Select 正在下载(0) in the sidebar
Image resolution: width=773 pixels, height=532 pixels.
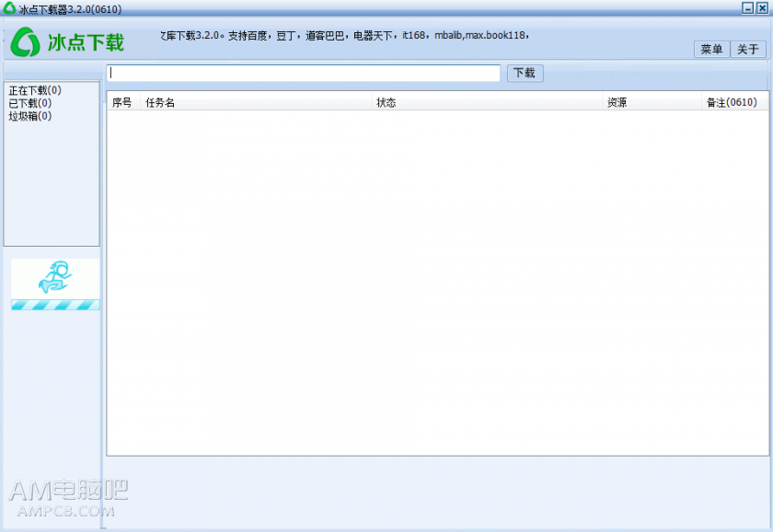(x=35, y=90)
